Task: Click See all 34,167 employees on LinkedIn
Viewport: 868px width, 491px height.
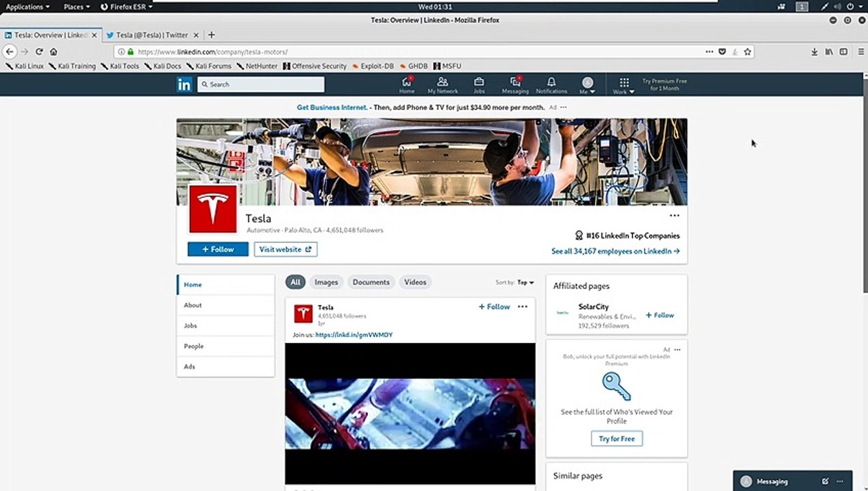Action: [x=616, y=251]
